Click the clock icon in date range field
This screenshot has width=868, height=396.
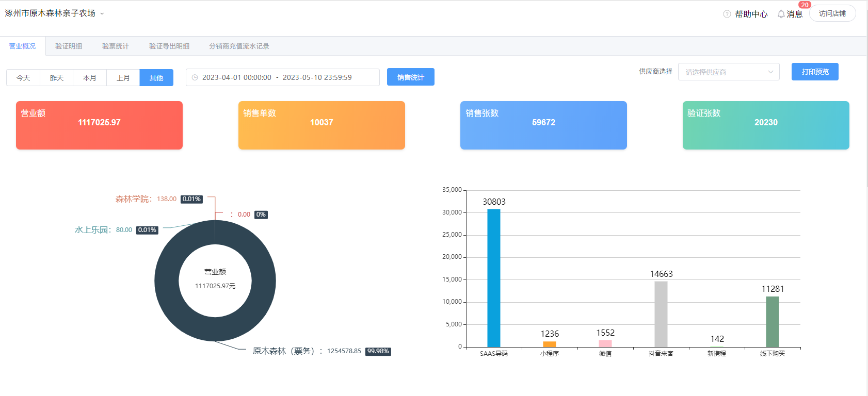click(x=195, y=77)
